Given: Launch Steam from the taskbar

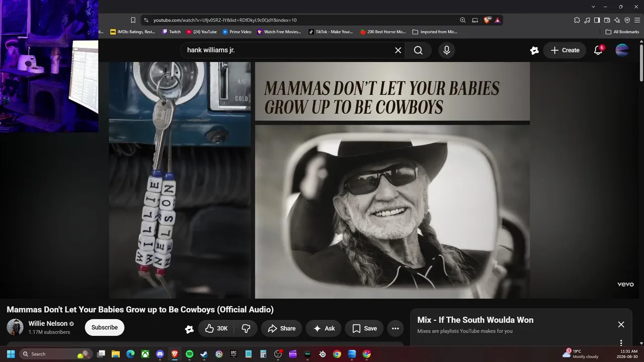Looking at the screenshot, I should pos(204,354).
